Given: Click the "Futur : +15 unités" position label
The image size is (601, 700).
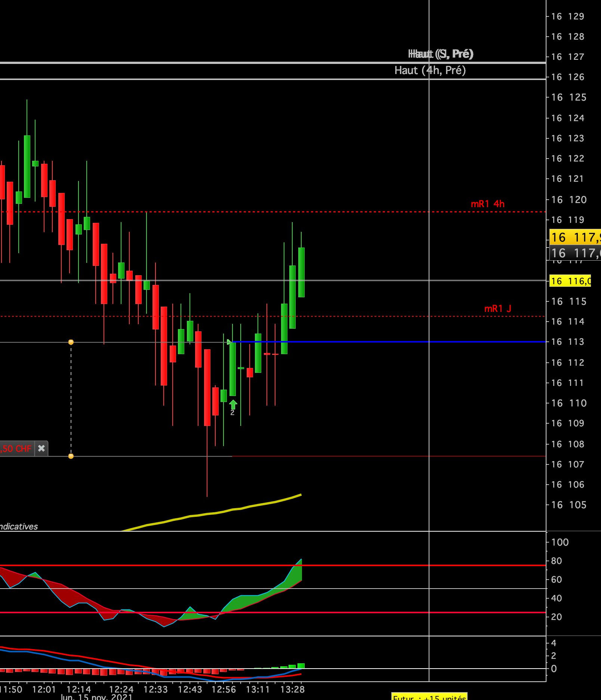Looking at the screenshot, I should click(429, 697).
